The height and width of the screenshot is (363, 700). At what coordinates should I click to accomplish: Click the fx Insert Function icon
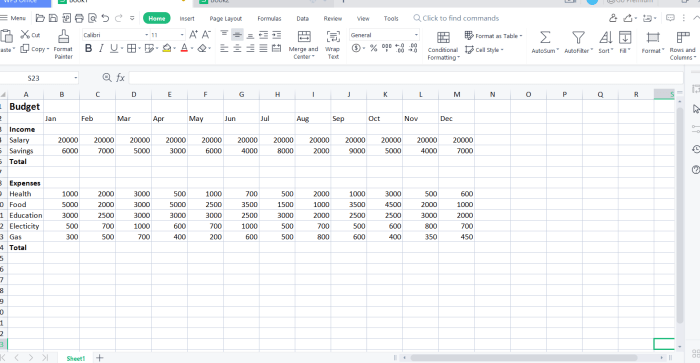[x=121, y=78]
